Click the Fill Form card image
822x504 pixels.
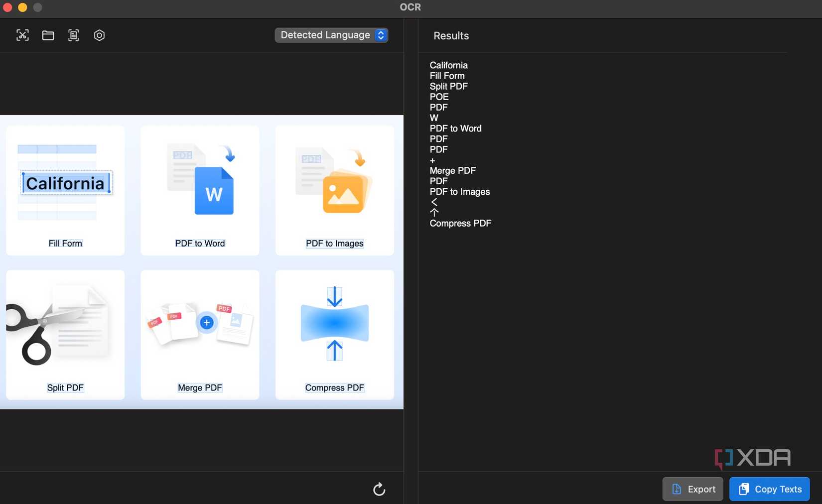(x=65, y=183)
